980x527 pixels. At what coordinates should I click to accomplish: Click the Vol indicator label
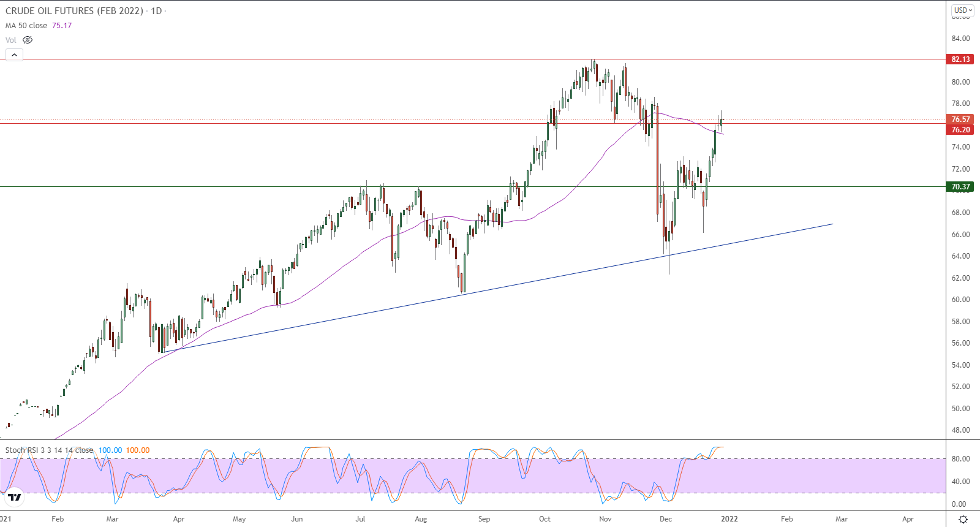11,40
